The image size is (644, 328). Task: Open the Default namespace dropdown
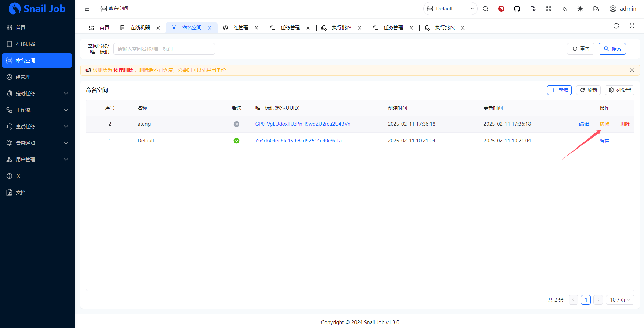click(x=450, y=9)
